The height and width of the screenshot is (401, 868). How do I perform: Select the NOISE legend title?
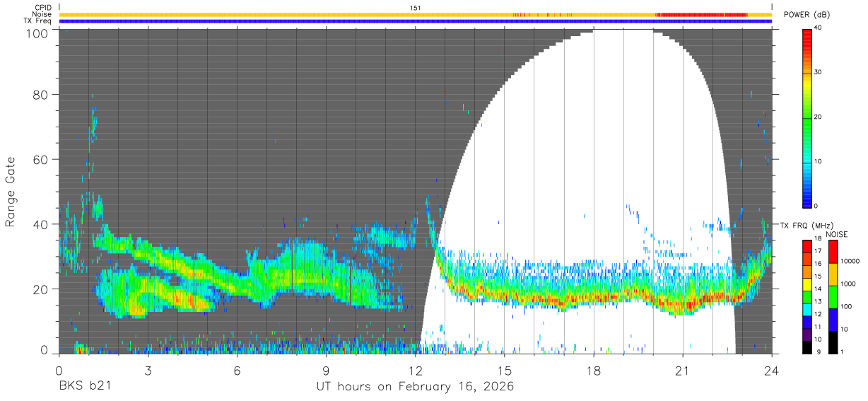pos(838,234)
